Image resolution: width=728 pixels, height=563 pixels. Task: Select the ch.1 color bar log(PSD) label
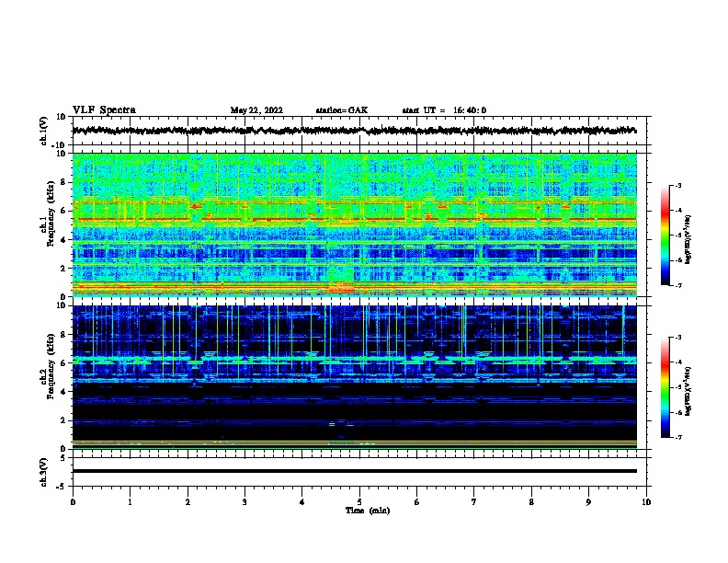click(x=688, y=239)
